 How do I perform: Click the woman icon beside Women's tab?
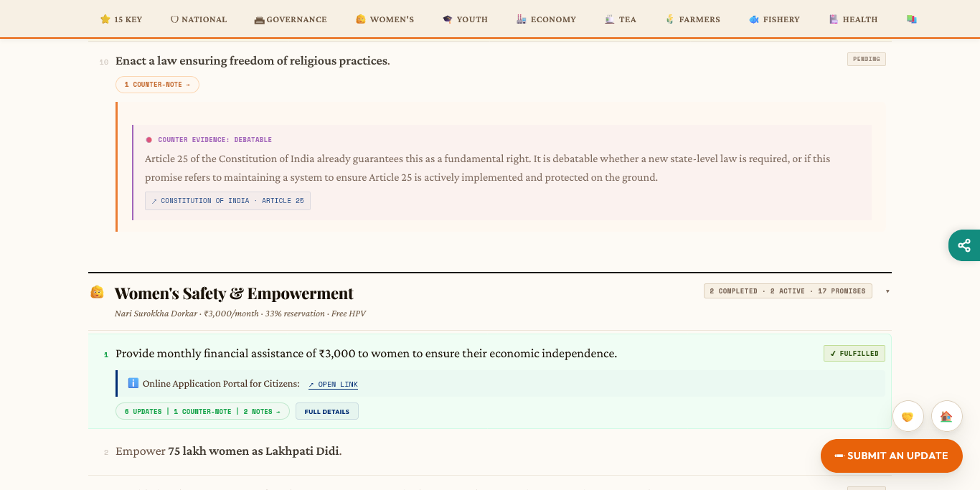click(361, 19)
